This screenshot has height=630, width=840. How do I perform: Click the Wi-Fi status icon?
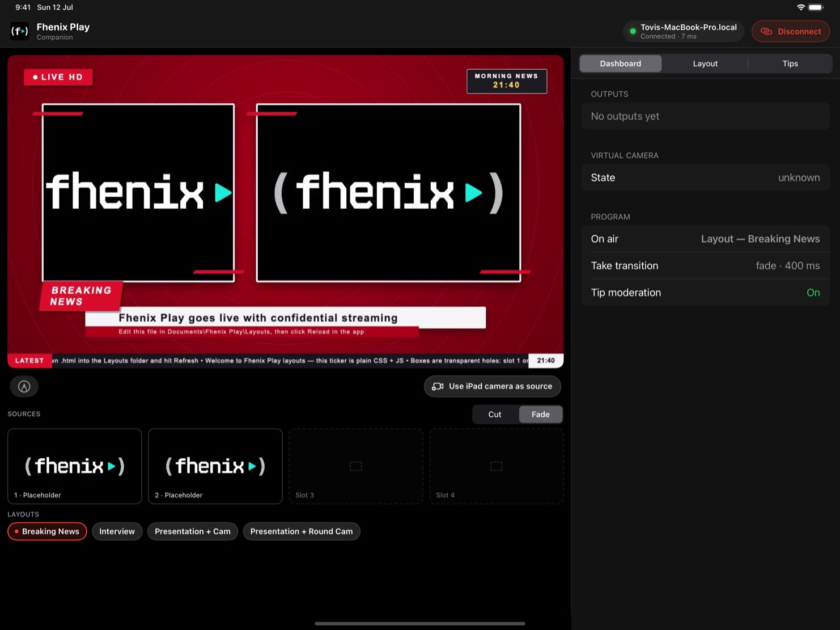click(x=800, y=7)
